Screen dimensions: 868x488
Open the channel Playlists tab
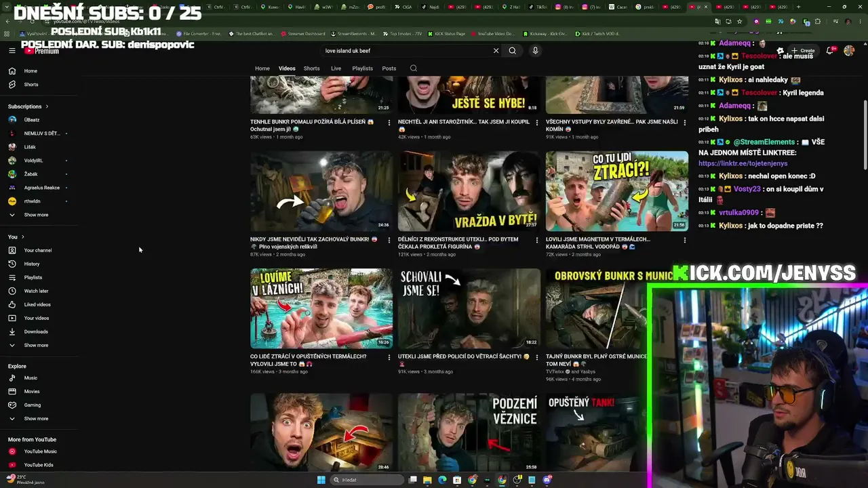(x=362, y=68)
